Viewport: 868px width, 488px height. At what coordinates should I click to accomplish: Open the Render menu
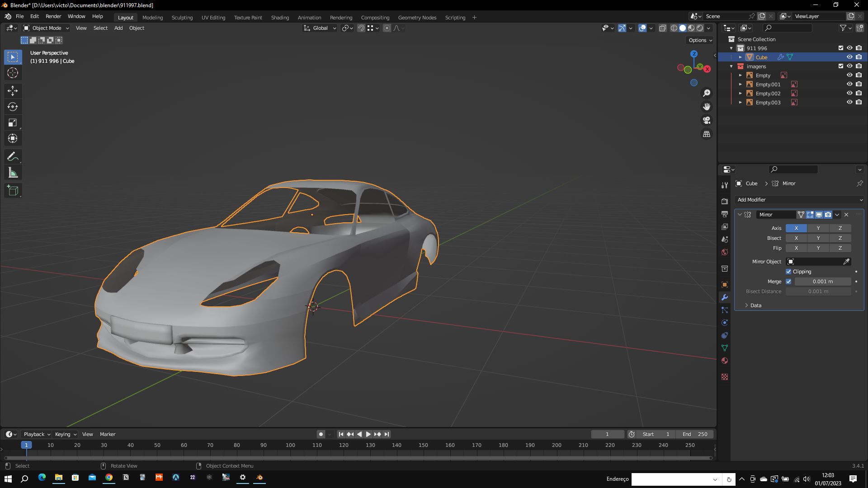(53, 16)
